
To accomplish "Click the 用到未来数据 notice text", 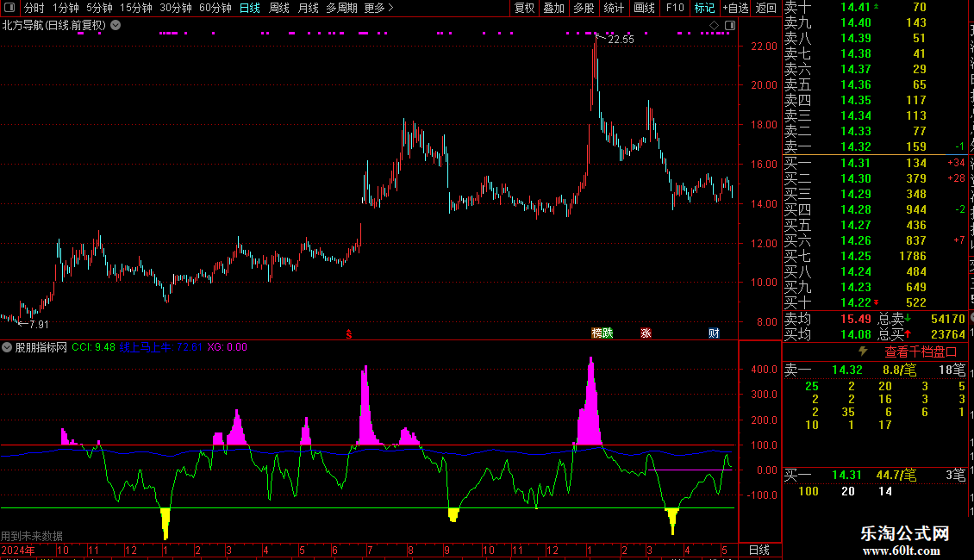I will click(32, 536).
